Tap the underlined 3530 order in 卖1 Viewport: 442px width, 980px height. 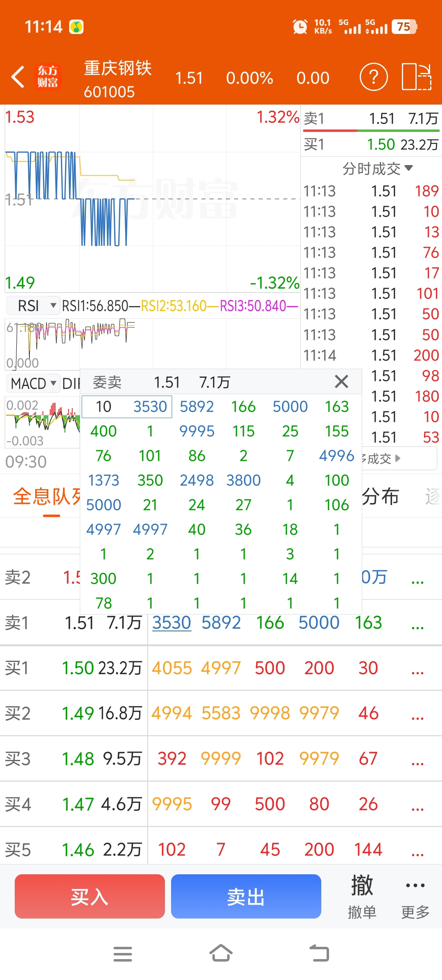(x=172, y=623)
